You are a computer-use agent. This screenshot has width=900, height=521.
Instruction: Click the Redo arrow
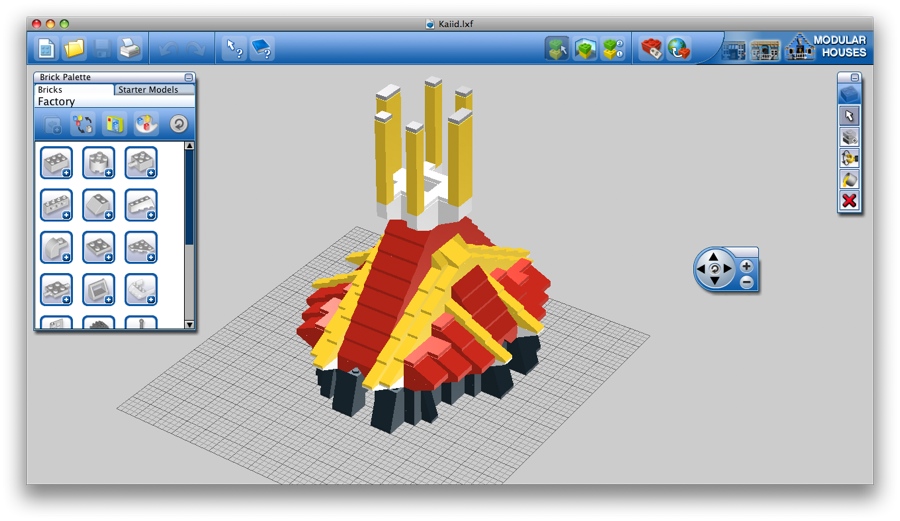click(x=195, y=49)
